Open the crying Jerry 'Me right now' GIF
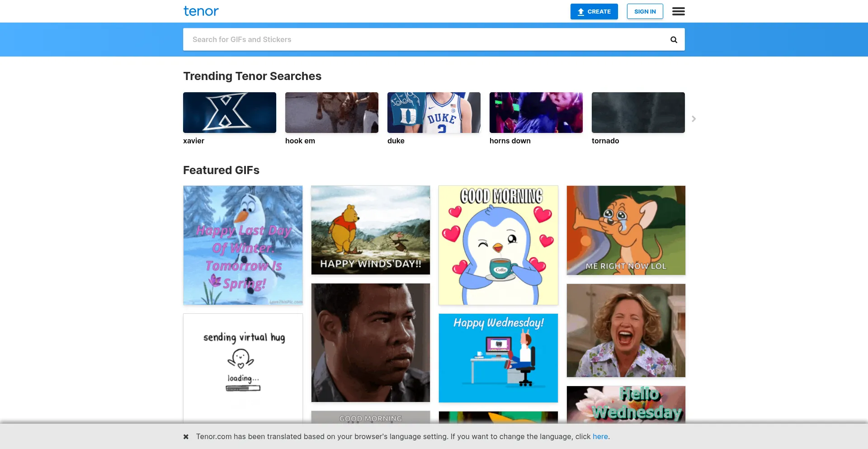 click(x=626, y=230)
